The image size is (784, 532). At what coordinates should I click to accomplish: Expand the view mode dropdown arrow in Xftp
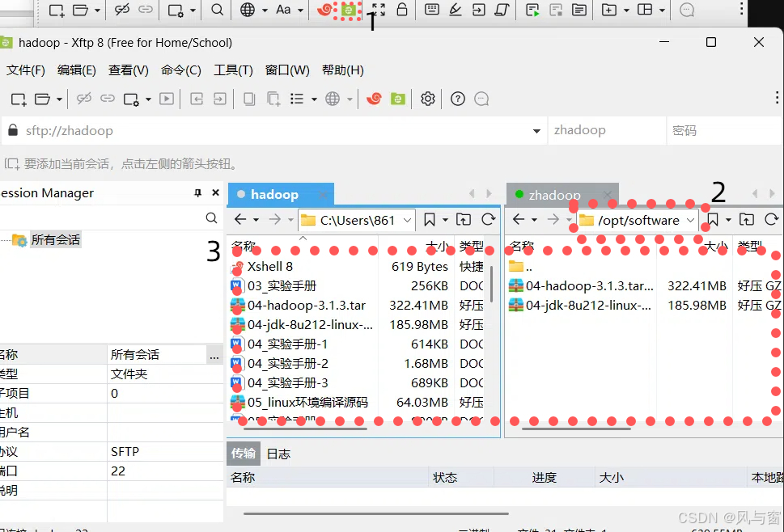click(x=314, y=99)
